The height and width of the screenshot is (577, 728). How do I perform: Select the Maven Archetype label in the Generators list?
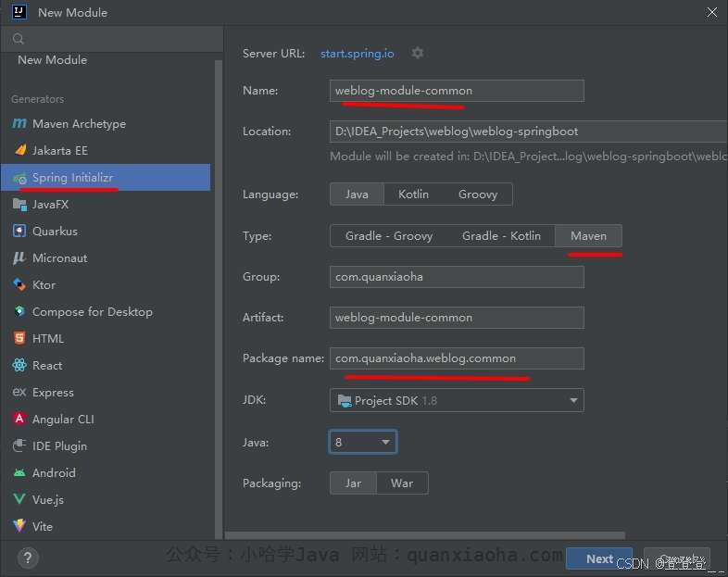point(79,124)
